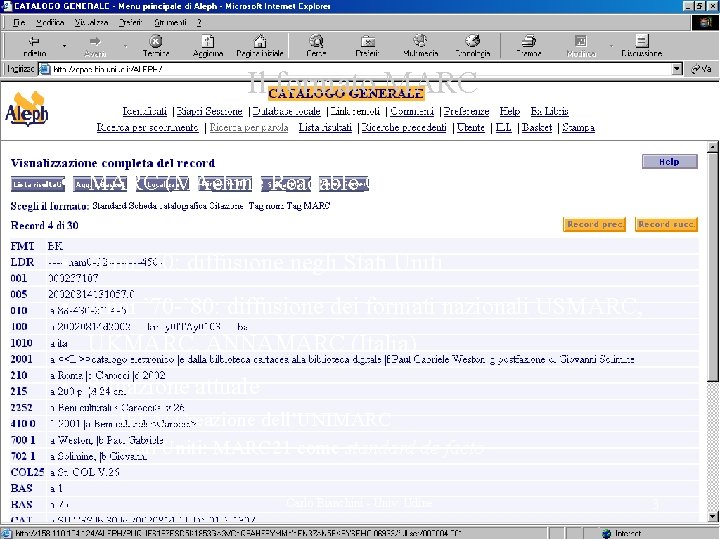
Task: Select the Standard format link
Action: click(x=109, y=206)
